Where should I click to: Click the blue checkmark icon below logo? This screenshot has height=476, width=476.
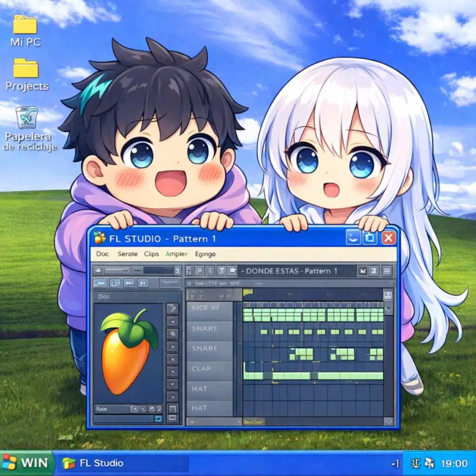click(x=158, y=419)
